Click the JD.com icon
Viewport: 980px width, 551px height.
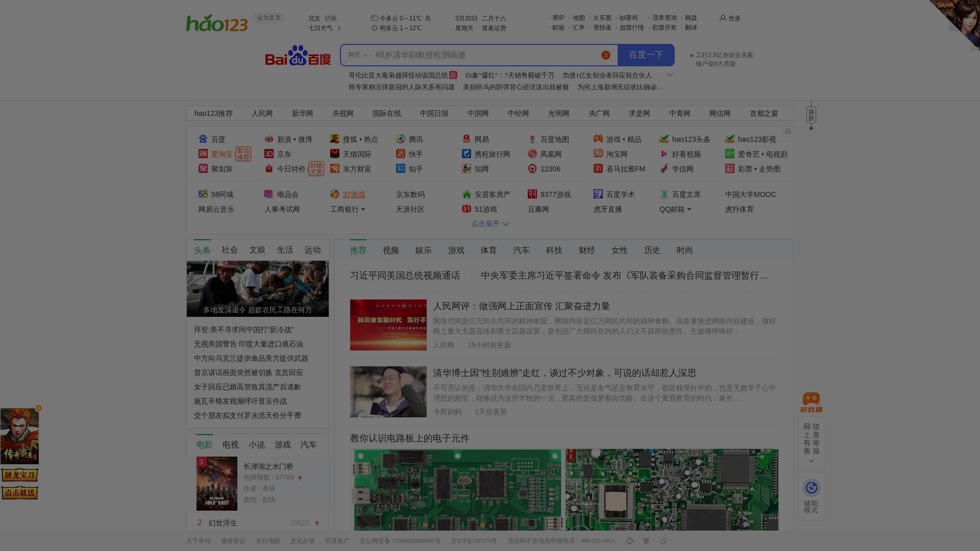pyautogui.click(x=269, y=154)
